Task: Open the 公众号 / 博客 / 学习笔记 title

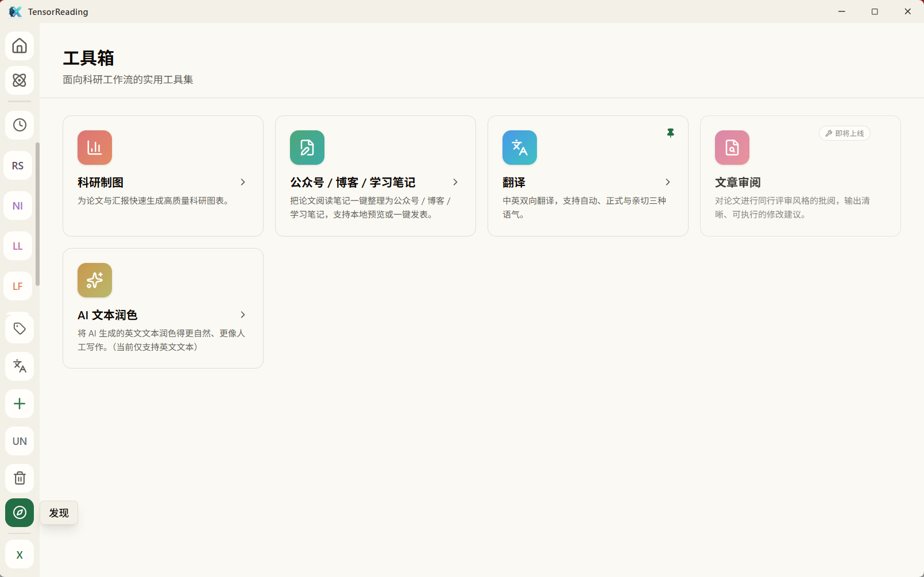Action: pos(353,183)
